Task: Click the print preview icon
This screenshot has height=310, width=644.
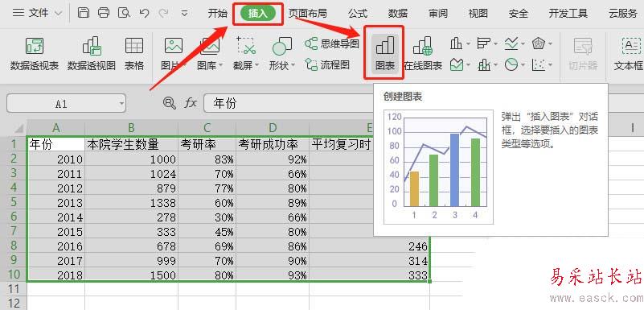Action: coord(124,13)
